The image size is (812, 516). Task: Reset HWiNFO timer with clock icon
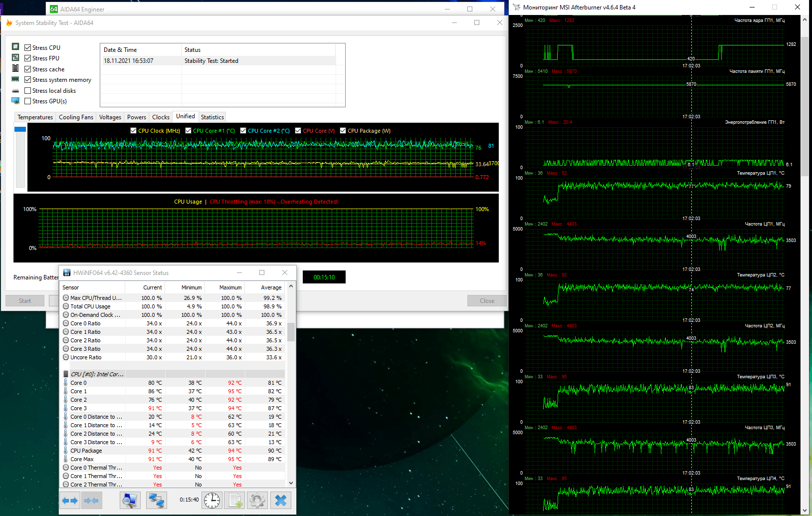pos(212,500)
